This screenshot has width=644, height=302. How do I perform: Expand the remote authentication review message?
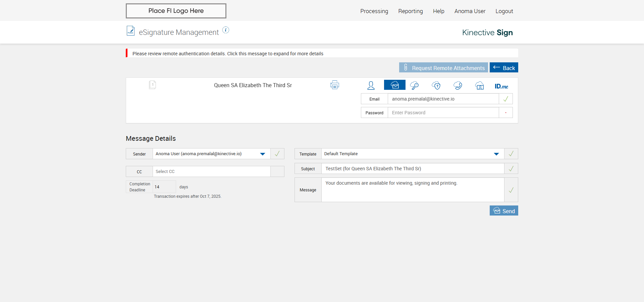tap(228, 54)
